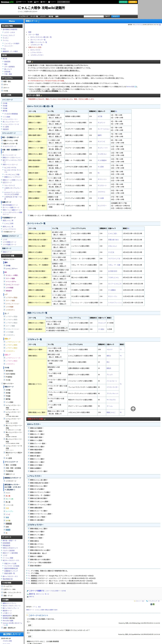Select the コールセンターのOLへの進化の権利 cell
This screenshot has height=644, width=162.
[85, 271]
